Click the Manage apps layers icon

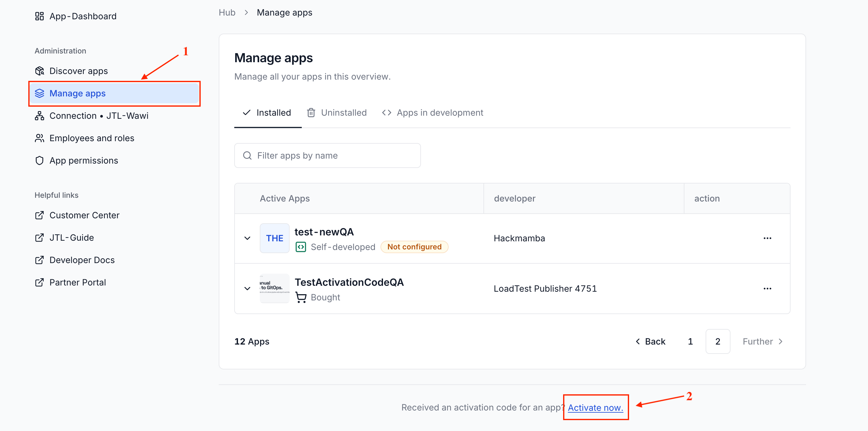[40, 93]
